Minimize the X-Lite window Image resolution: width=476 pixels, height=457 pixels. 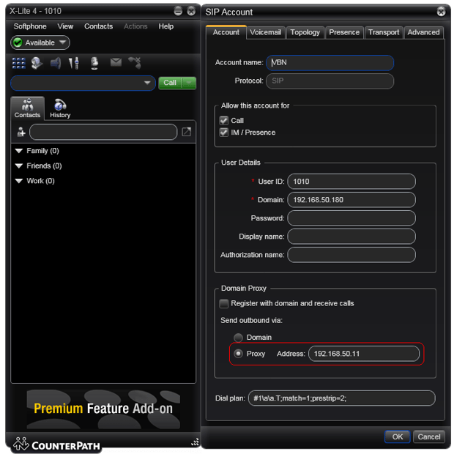coord(178,11)
